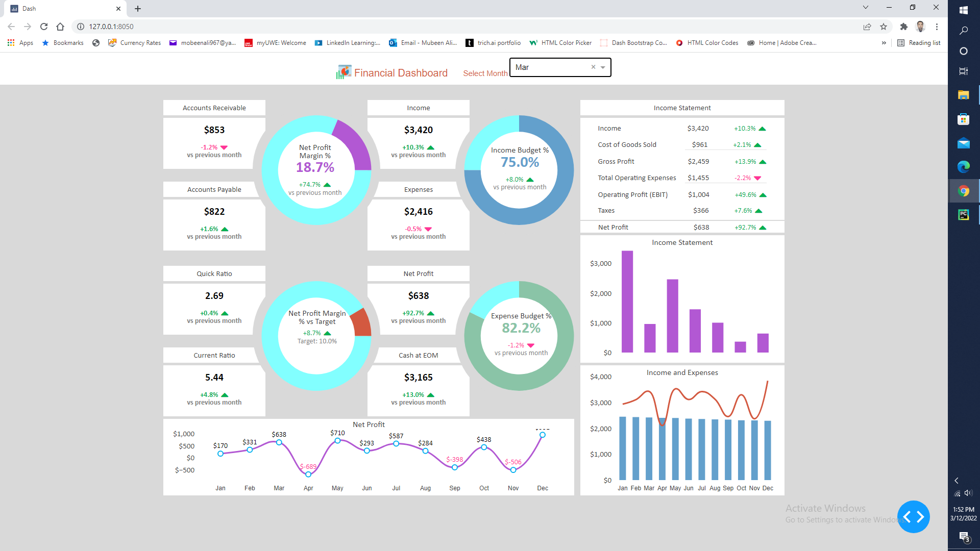Clear the selected month with X
The image size is (980, 551).
click(x=593, y=67)
